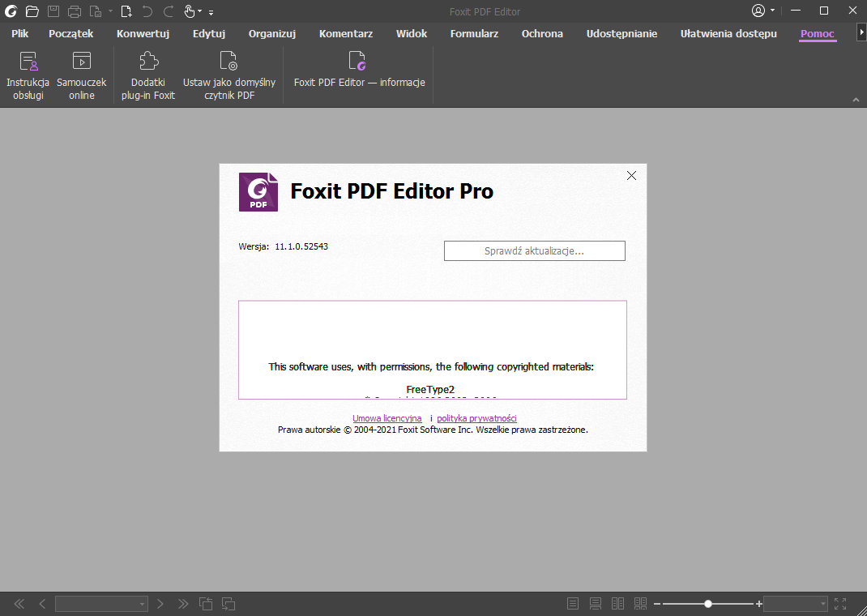The width and height of the screenshot is (867, 616).
Task: Click Ustaw jako domyślny czytnik PDF
Action: point(229,75)
